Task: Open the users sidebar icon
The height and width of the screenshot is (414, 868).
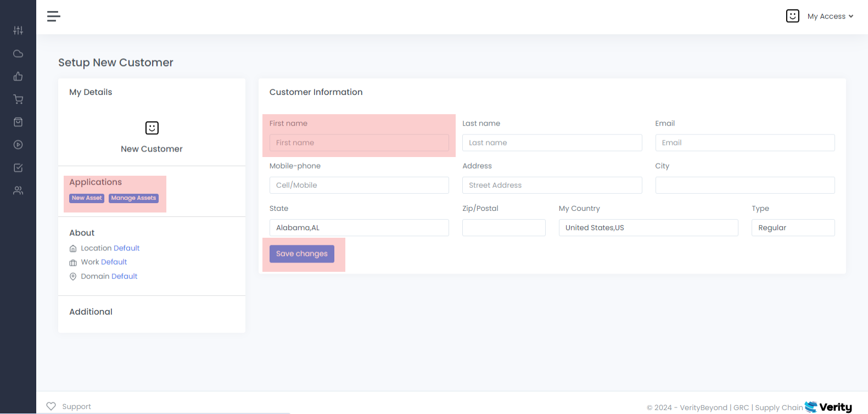Action: [18, 191]
